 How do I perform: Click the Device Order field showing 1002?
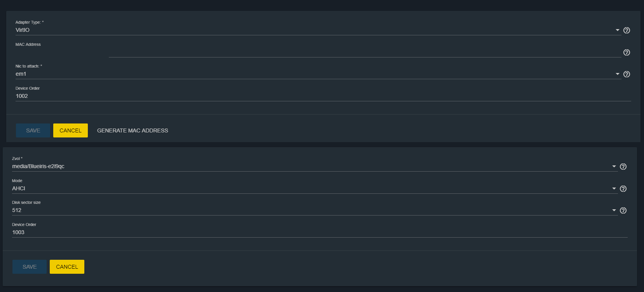point(323,96)
